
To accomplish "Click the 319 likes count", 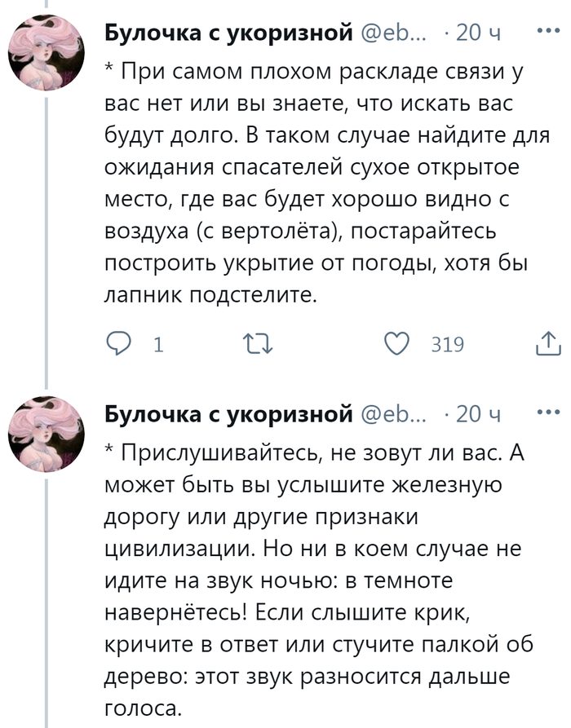I will 447,346.
